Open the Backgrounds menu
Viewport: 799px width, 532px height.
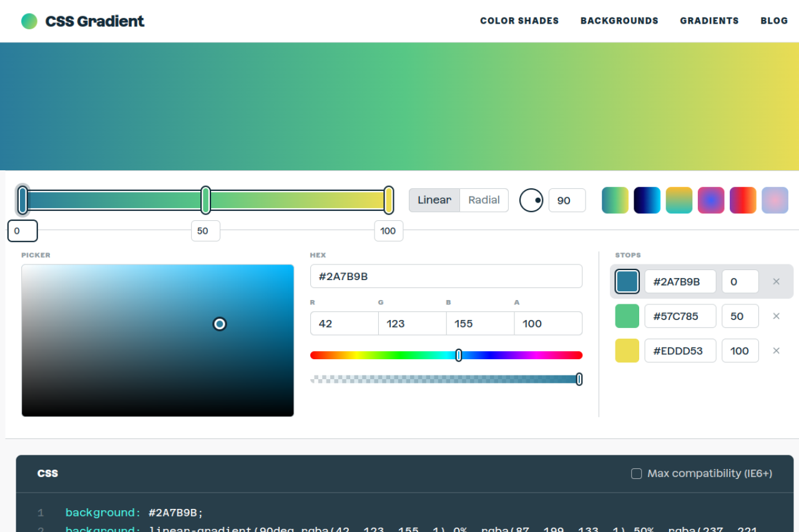point(619,21)
